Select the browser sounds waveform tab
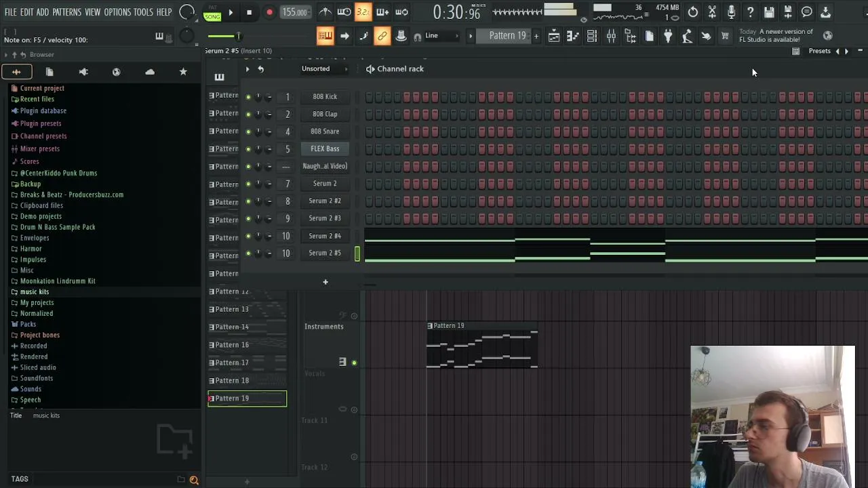868x488 pixels. click(16, 72)
